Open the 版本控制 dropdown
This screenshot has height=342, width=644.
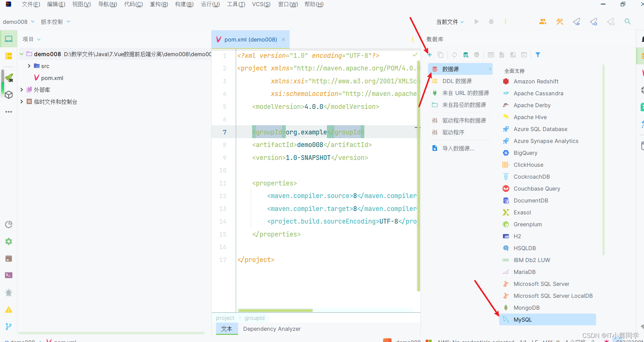click(x=55, y=22)
